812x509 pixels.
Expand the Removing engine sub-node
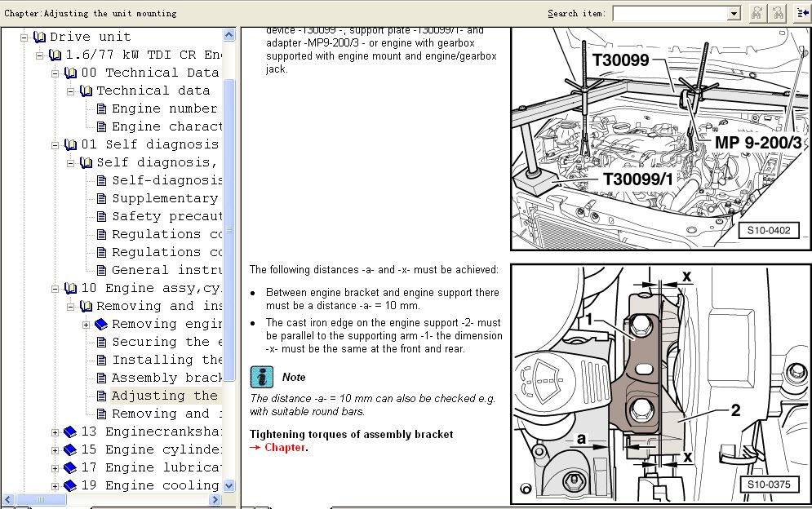(x=87, y=325)
